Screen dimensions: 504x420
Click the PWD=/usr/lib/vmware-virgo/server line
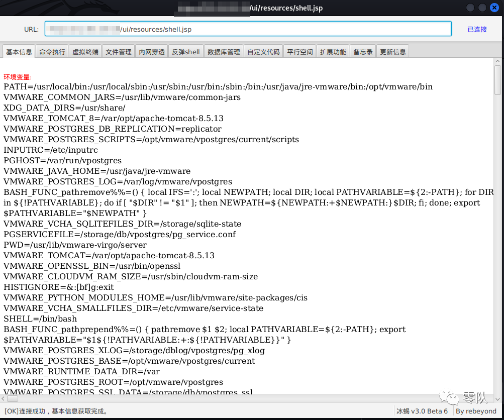(x=75, y=245)
